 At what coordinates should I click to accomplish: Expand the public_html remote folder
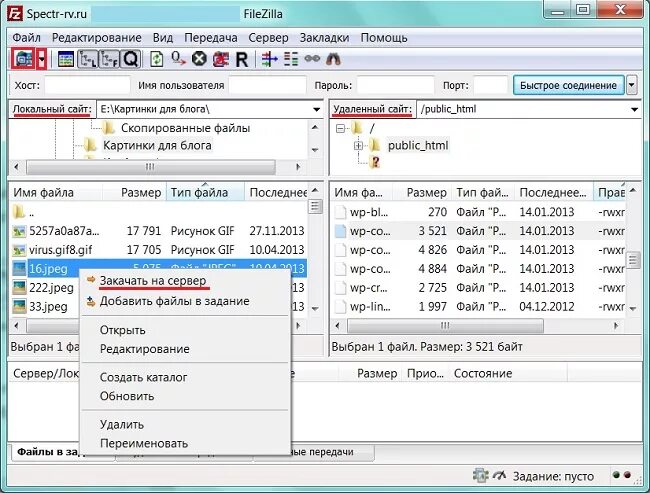(x=358, y=146)
